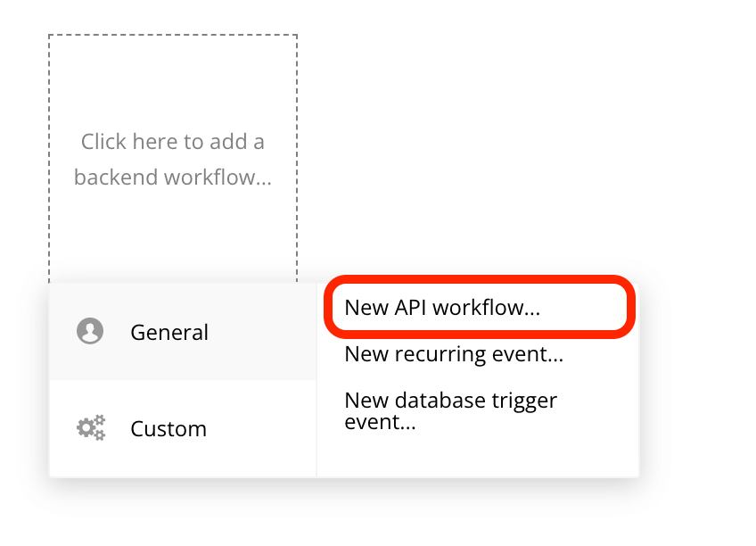Screen dimensions: 756x546
Task: Click the New recurring event menu row
Action: [x=453, y=354]
